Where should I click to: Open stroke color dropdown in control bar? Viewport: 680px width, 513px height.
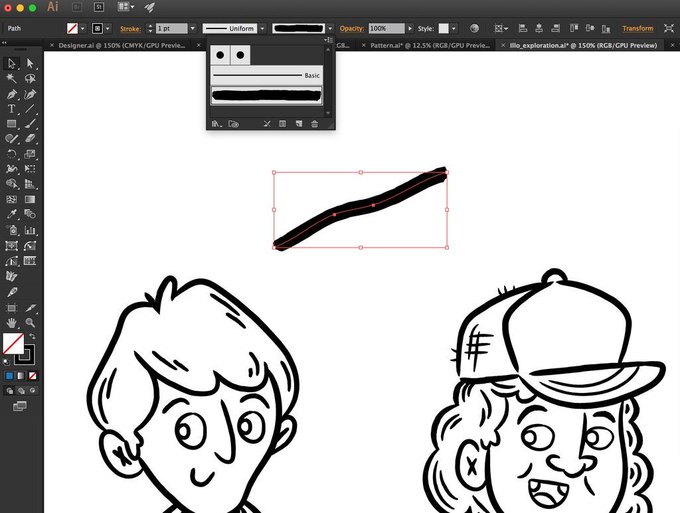coord(108,29)
